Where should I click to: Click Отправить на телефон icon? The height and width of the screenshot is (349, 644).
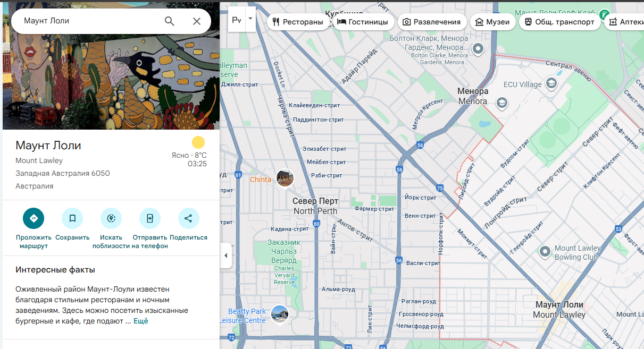click(x=150, y=218)
